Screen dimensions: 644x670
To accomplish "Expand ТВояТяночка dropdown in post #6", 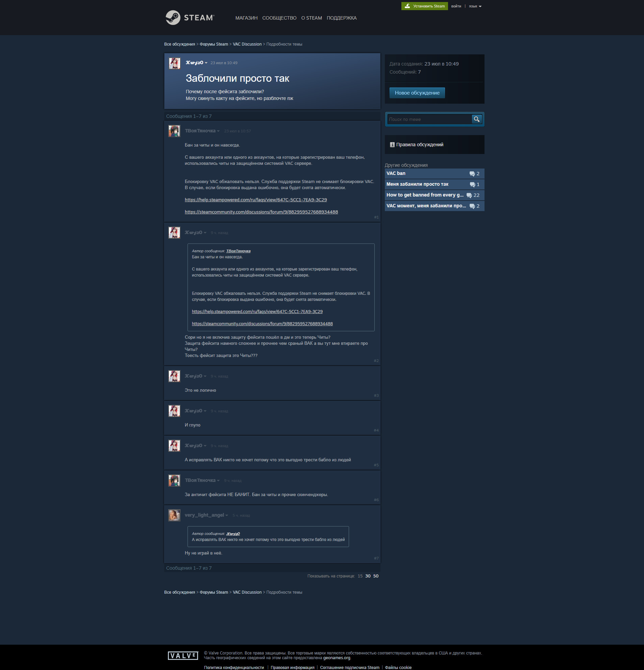I will click(x=218, y=481).
